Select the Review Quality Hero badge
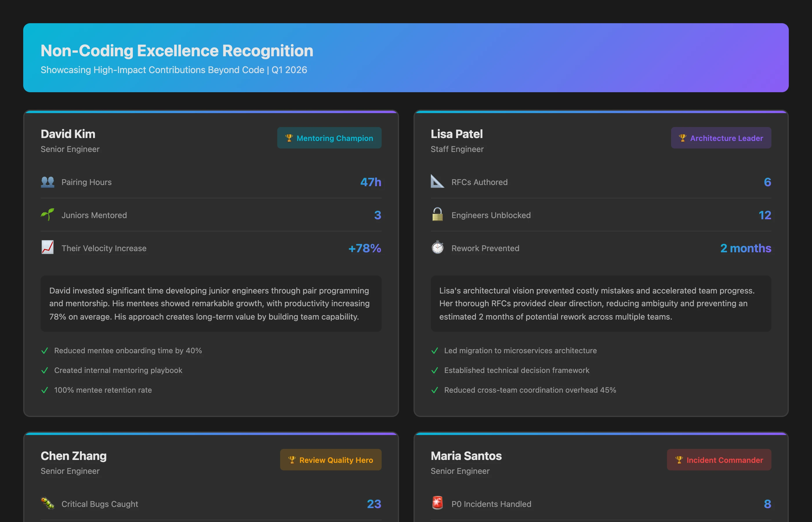Screen dimensions: 812x522 [330, 460]
